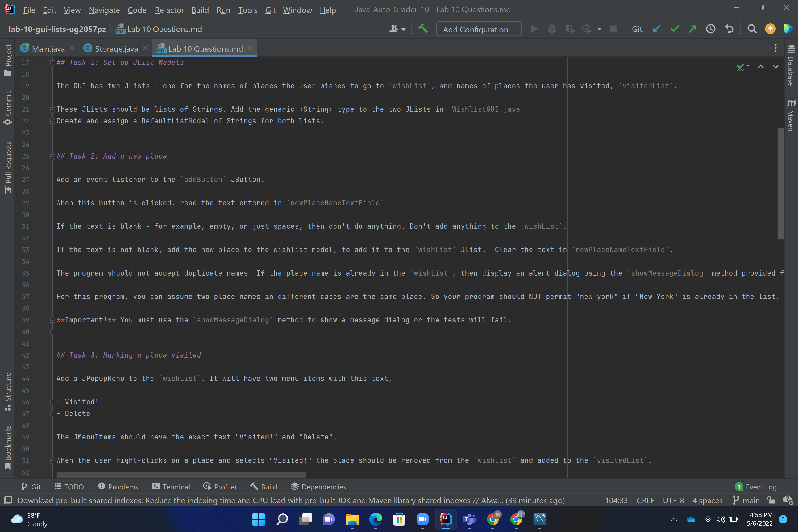The width and height of the screenshot is (798, 532).
Task: Open Search Everywhere with the magnifier icon
Action: pos(752,29)
